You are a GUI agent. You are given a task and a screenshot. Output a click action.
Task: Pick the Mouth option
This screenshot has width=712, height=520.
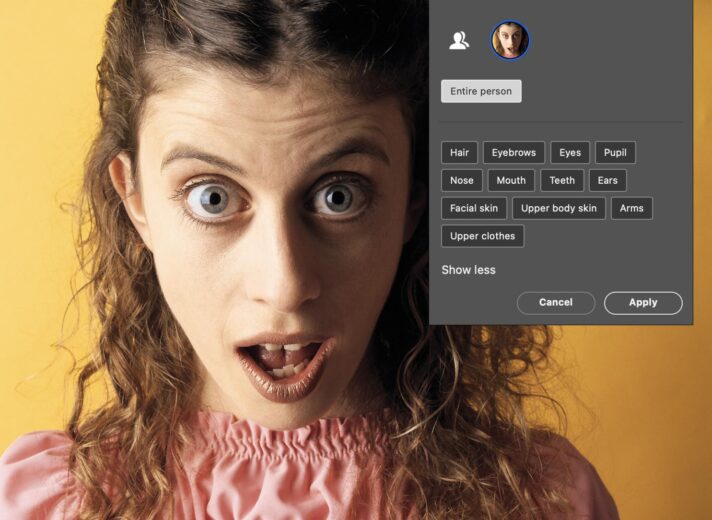click(x=511, y=181)
